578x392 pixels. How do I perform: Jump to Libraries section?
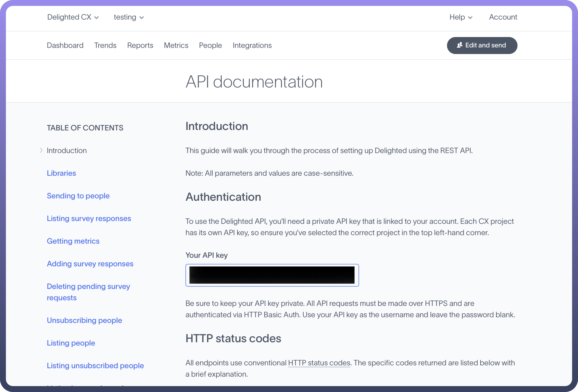pyautogui.click(x=61, y=173)
